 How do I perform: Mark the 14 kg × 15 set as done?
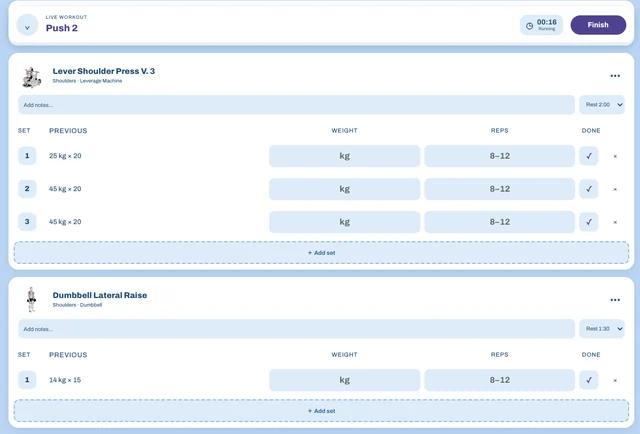589,380
